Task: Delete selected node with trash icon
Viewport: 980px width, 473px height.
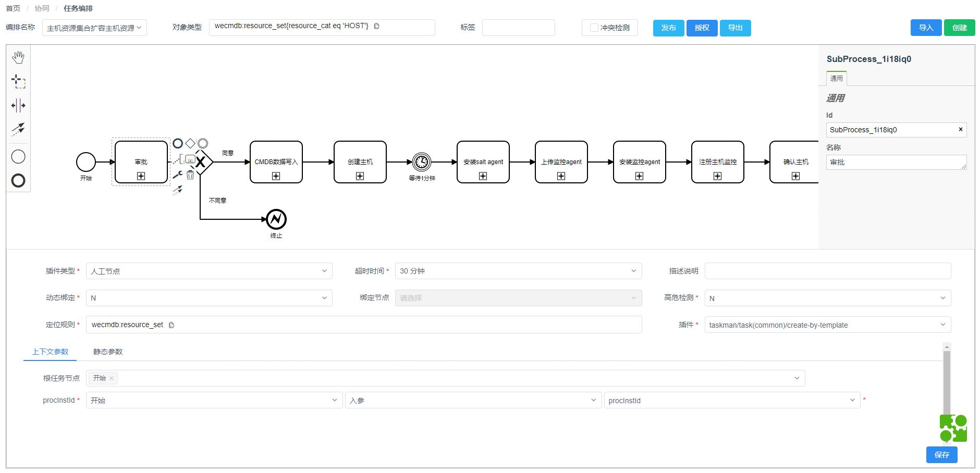Action: coord(190,175)
